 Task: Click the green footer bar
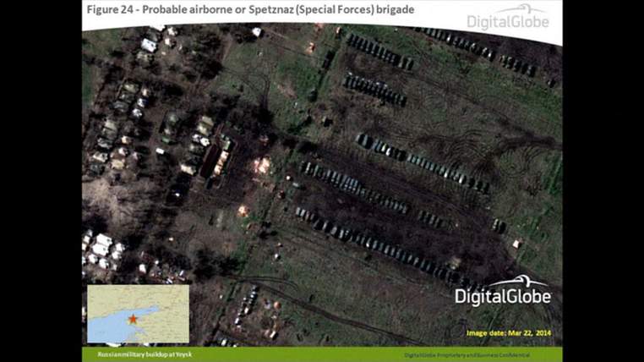tap(321, 354)
